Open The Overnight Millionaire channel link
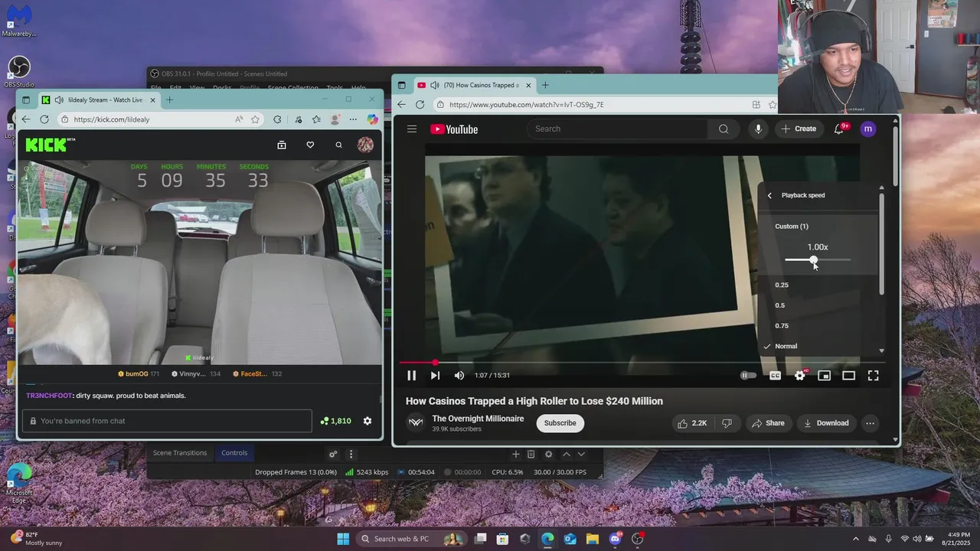 [478, 419]
